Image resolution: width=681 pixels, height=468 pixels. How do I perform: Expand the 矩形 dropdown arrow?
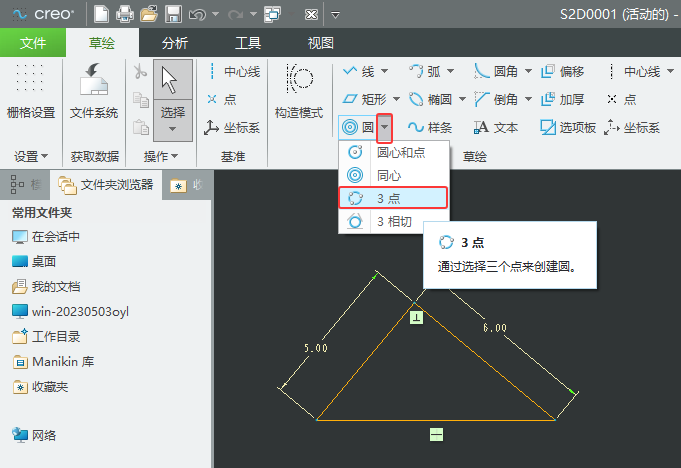[x=396, y=99]
